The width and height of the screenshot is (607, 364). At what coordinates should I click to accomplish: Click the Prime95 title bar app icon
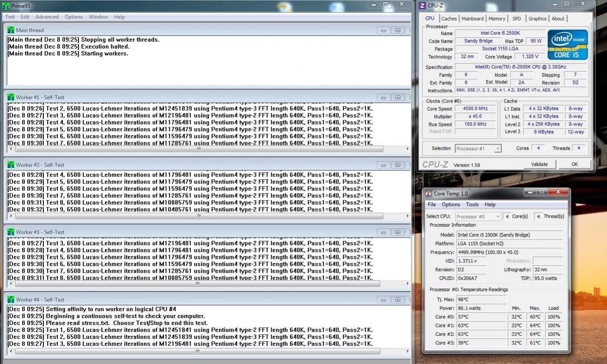coord(6,6)
